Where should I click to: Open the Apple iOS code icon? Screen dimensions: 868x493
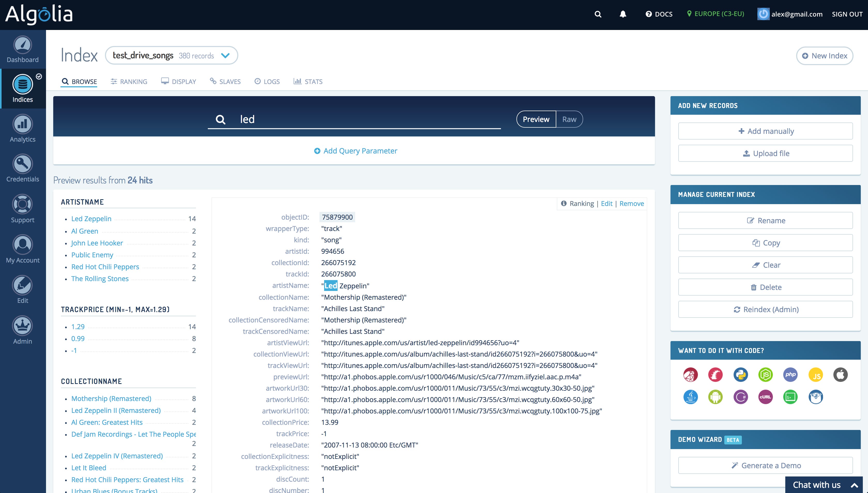pyautogui.click(x=840, y=375)
